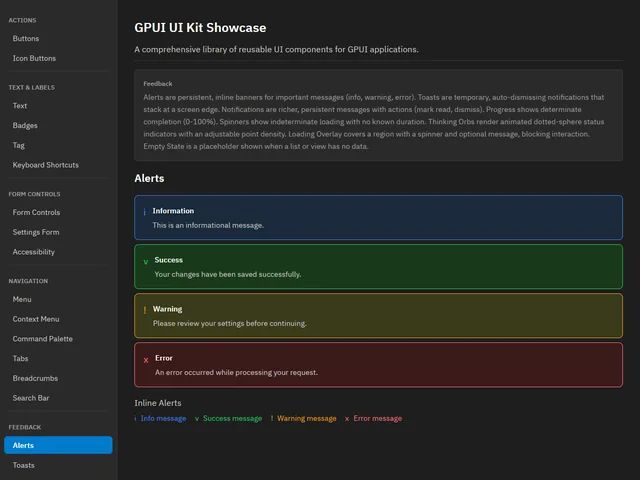Viewport: 640px width, 480px height.
Task: Click 'Your changes have been saved successfully.'
Action: (x=228, y=274)
